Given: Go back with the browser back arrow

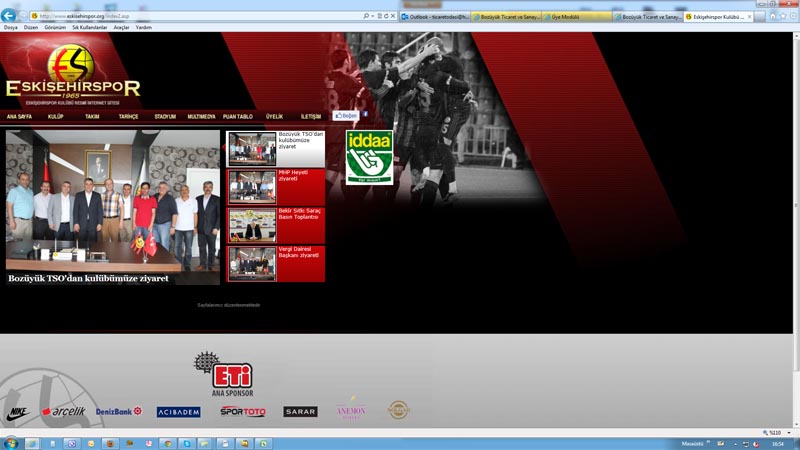Looking at the screenshot, I should [8, 15].
